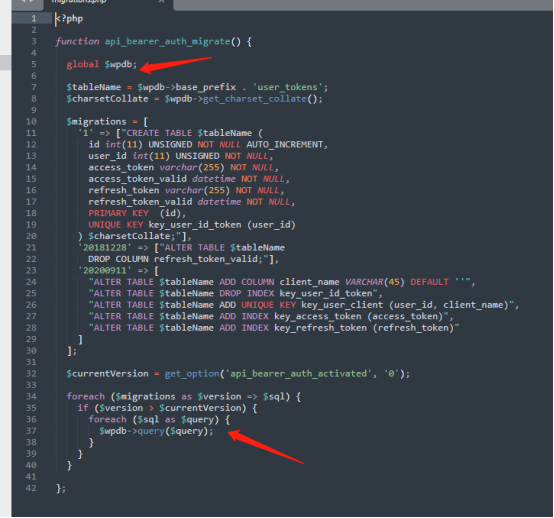Click the '<?php' opening tag on line 1
554x518 pixels.
point(69,18)
